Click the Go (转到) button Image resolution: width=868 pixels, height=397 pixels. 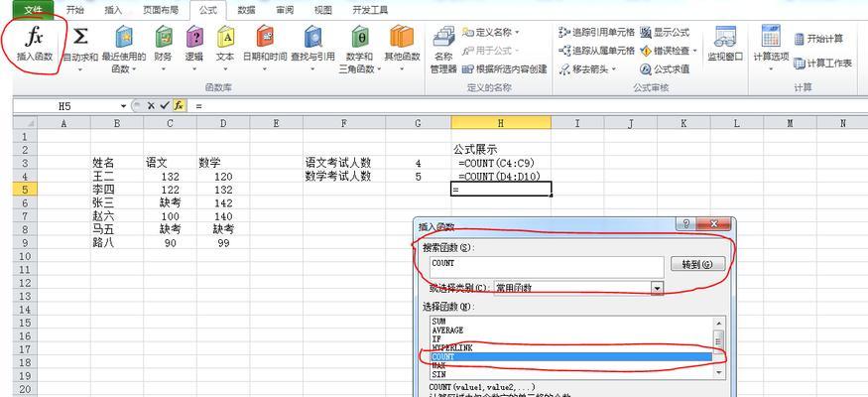tap(697, 264)
